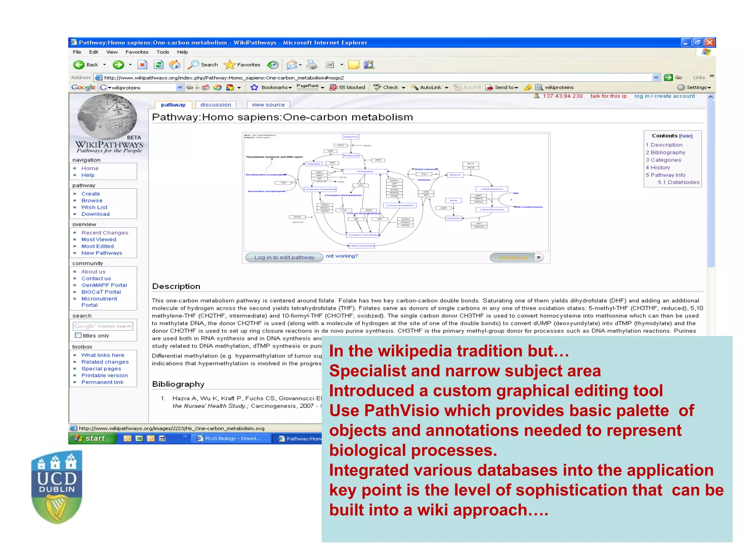The height and width of the screenshot is (560, 747).
Task: Click the scrollbar up arrow
Action: tap(711, 97)
